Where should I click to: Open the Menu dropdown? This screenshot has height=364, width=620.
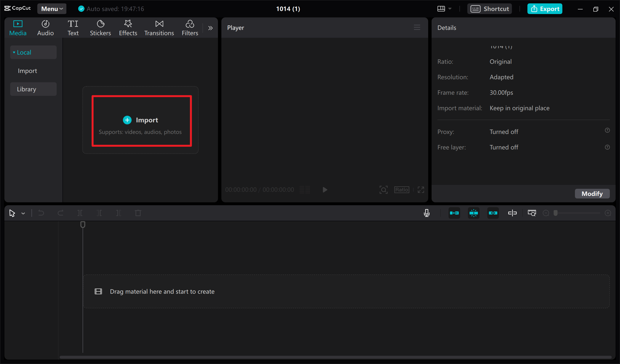(x=51, y=9)
